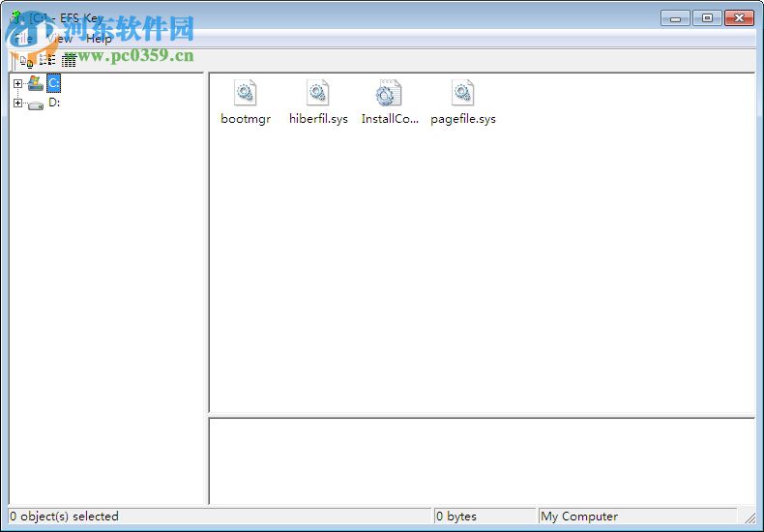Image resolution: width=764 pixels, height=532 pixels.
Task: Click the '0 object(s) selected' status text
Action: pos(64,516)
